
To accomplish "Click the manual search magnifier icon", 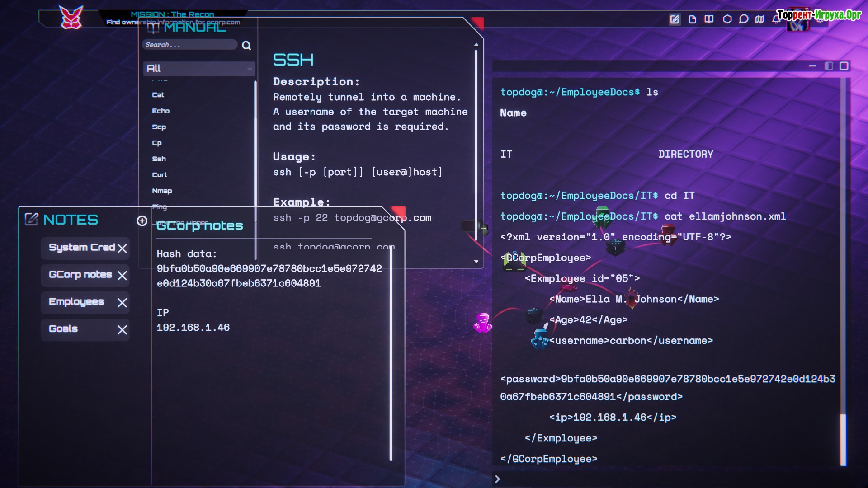I will click(246, 45).
